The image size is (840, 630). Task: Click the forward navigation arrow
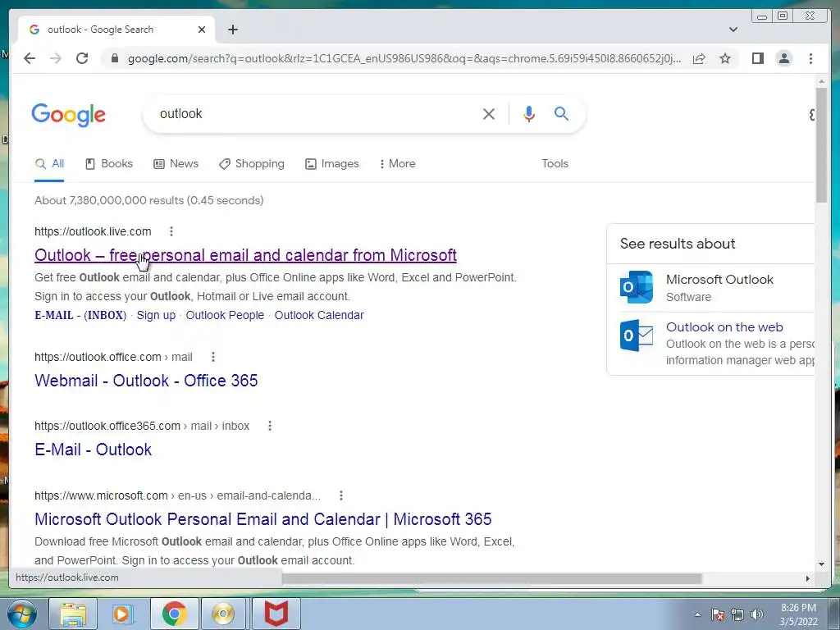tap(56, 58)
